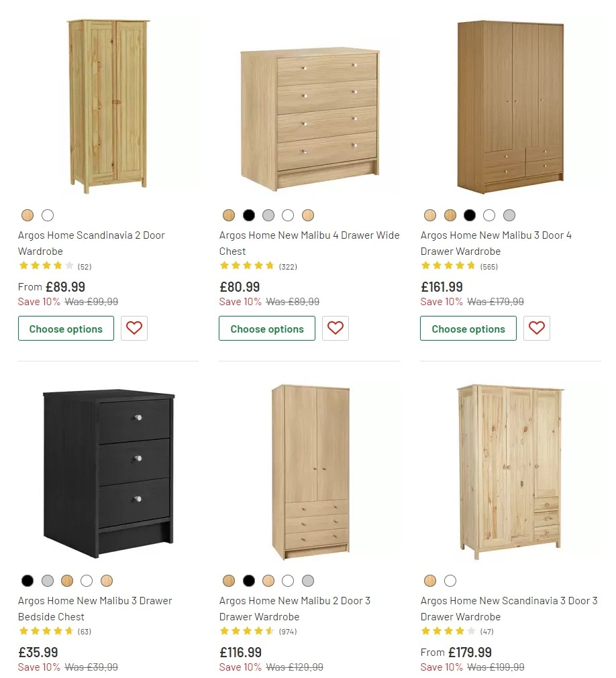Select oak swatch on Malibu 2 Door 3 Drawer Wardrobe

pos(229,581)
